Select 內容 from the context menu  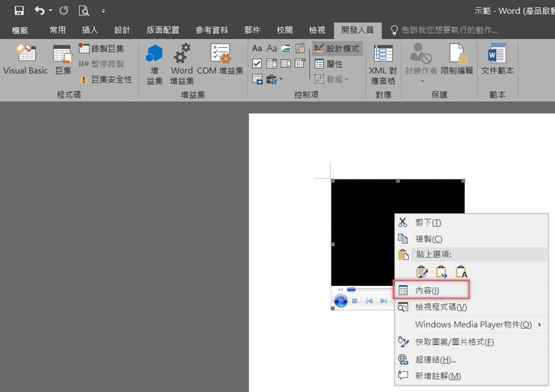427,290
